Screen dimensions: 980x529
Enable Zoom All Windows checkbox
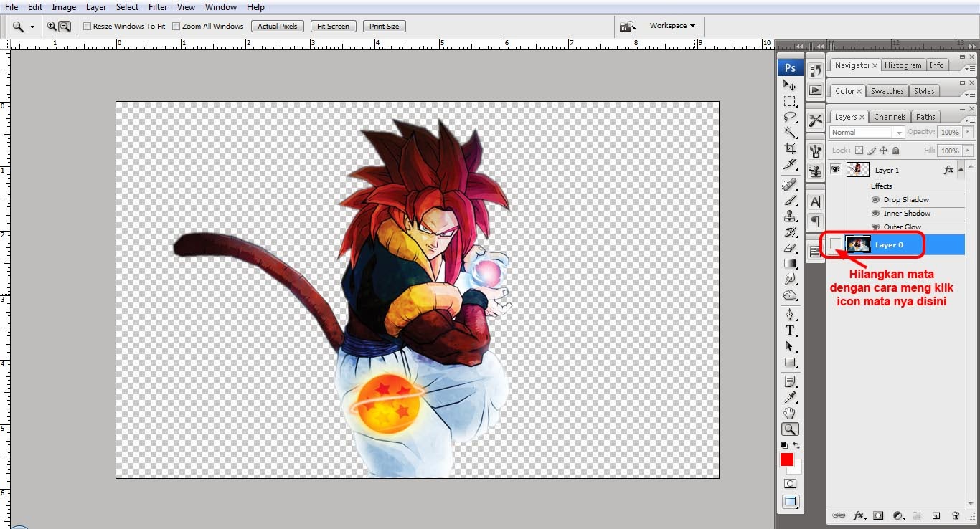click(x=176, y=27)
